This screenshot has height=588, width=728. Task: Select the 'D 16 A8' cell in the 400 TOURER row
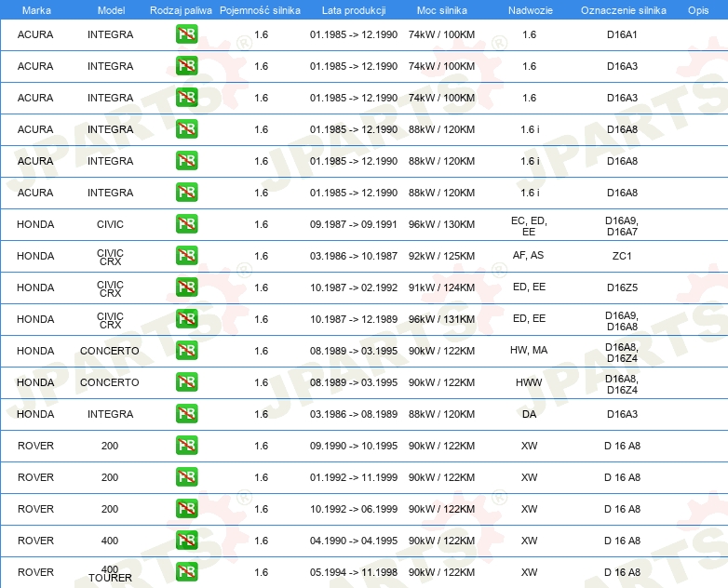622,572
